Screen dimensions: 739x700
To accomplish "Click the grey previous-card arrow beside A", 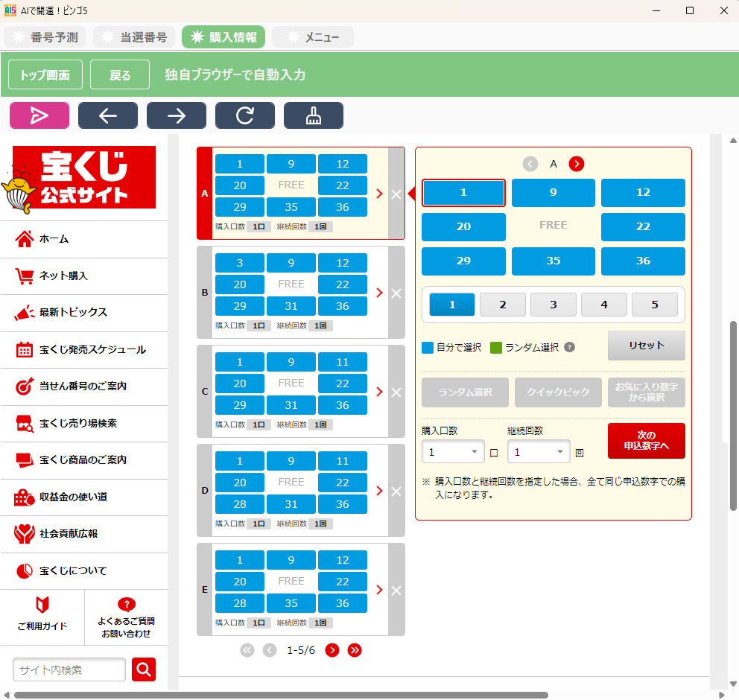I will 530,164.
